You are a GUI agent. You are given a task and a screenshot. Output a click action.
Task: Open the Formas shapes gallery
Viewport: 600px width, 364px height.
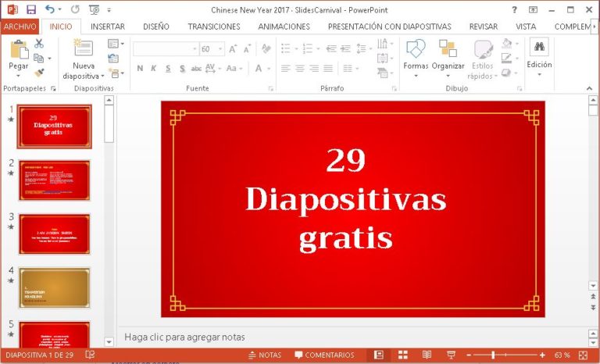tap(416, 58)
